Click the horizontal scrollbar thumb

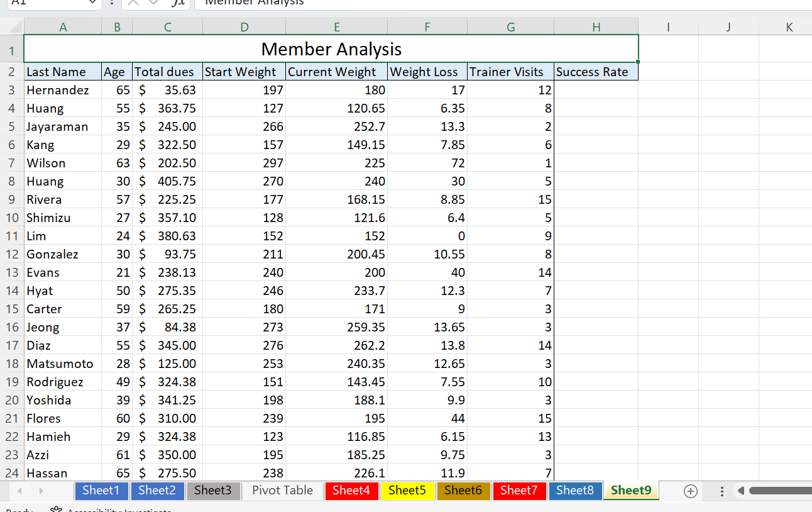coord(781,491)
